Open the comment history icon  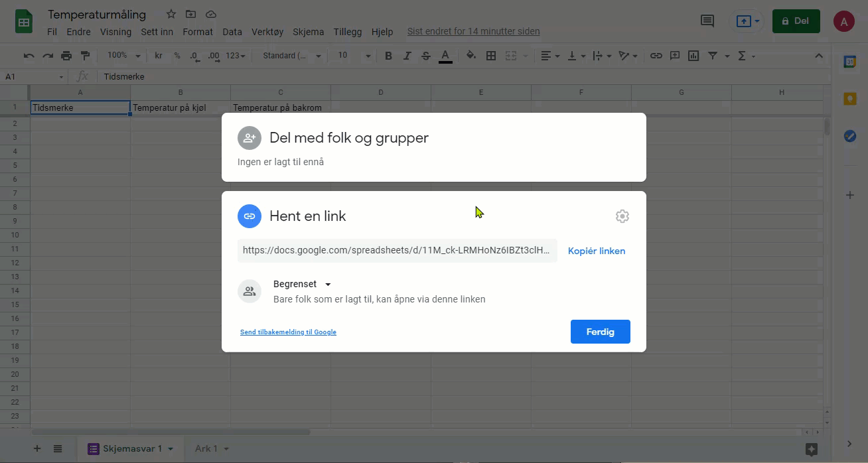tap(707, 21)
